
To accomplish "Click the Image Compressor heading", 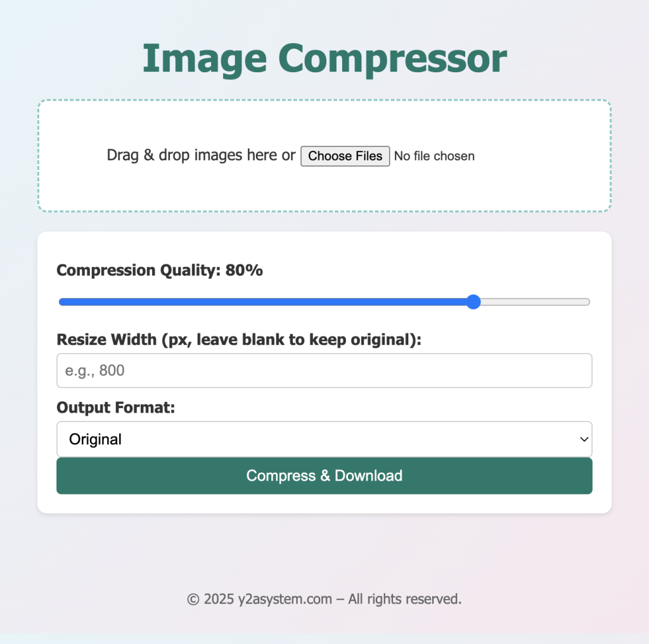I will tap(324, 58).
